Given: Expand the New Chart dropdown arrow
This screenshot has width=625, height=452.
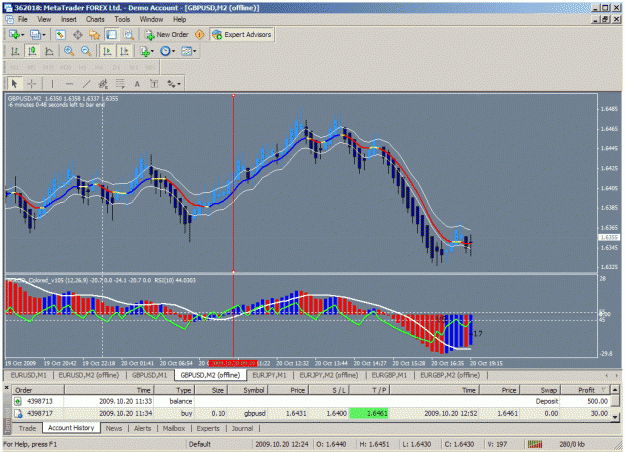Looking at the screenshot, I should click(x=23, y=35).
